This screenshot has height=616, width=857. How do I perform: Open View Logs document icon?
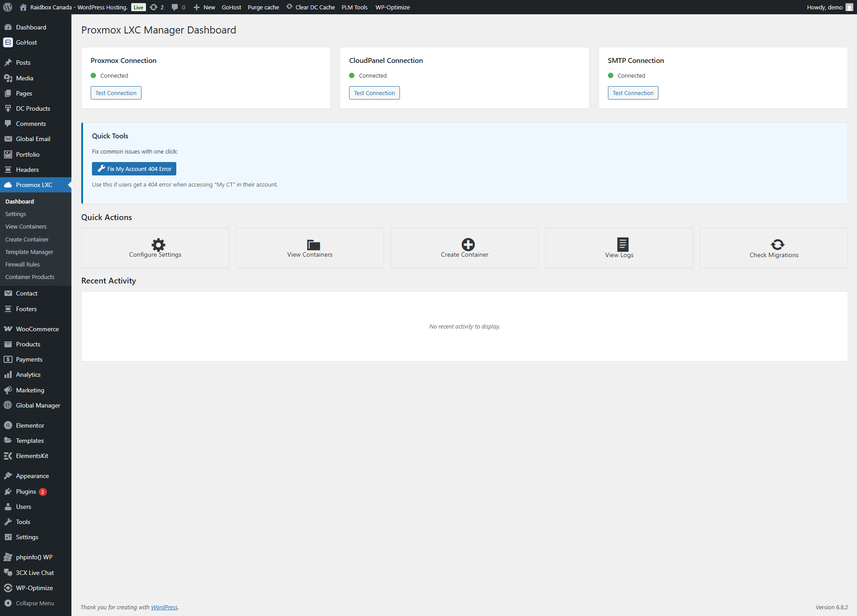click(623, 244)
